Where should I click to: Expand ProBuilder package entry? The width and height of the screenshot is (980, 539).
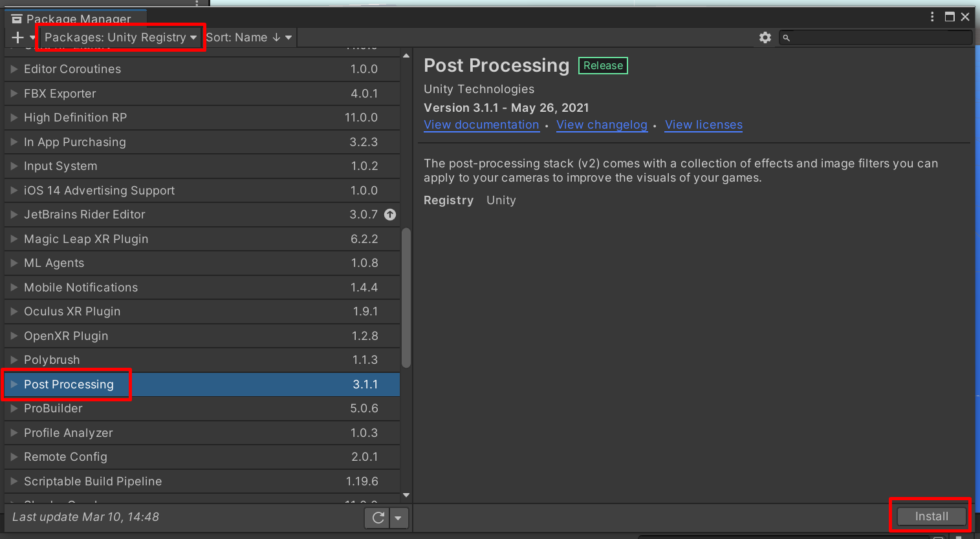pyautogui.click(x=14, y=408)
